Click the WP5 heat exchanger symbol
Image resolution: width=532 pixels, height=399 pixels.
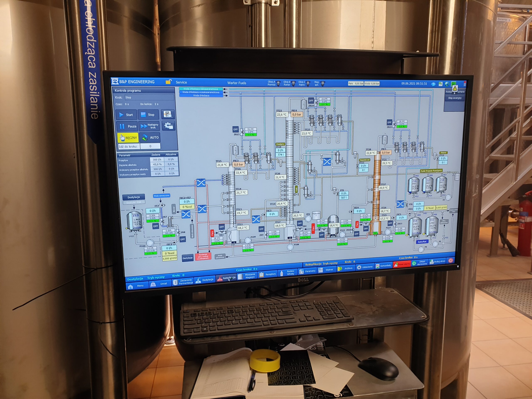coord(202,209)
